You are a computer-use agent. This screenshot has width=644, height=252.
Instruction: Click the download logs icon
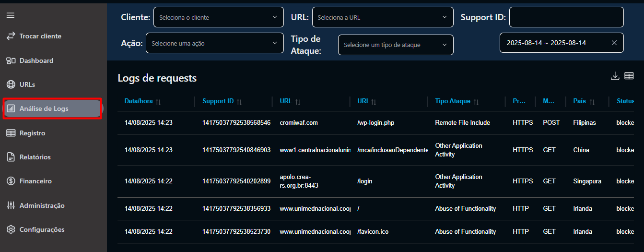[615, 76]
